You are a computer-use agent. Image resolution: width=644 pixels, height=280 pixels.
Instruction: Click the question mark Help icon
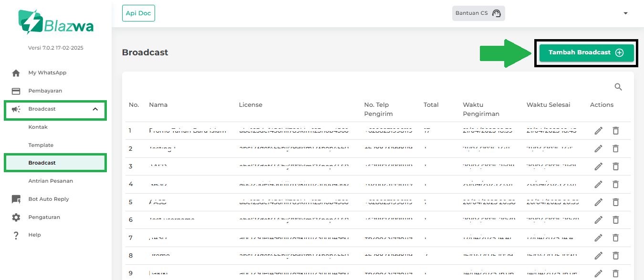click(x=16, y=235)
